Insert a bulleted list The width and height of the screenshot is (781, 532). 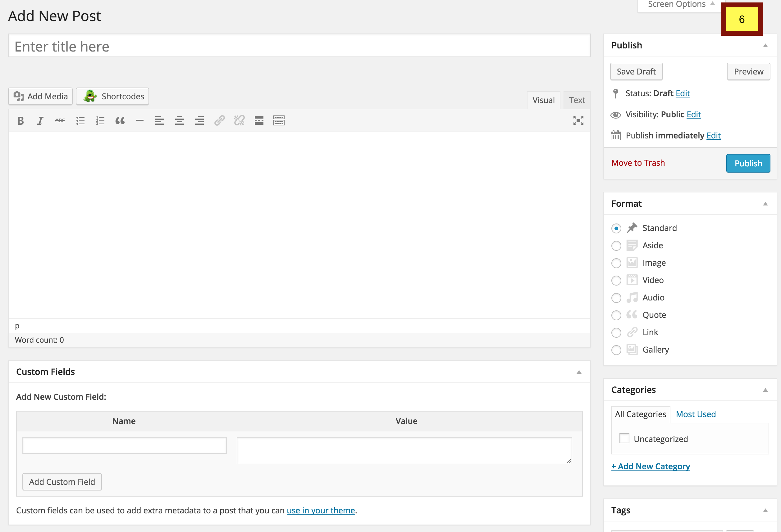point(80,120)
